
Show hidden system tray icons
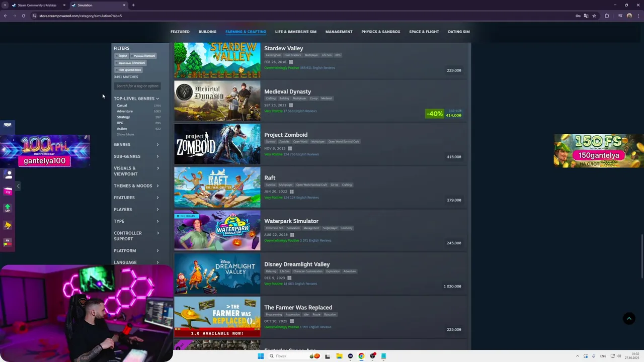coord(578,356)
